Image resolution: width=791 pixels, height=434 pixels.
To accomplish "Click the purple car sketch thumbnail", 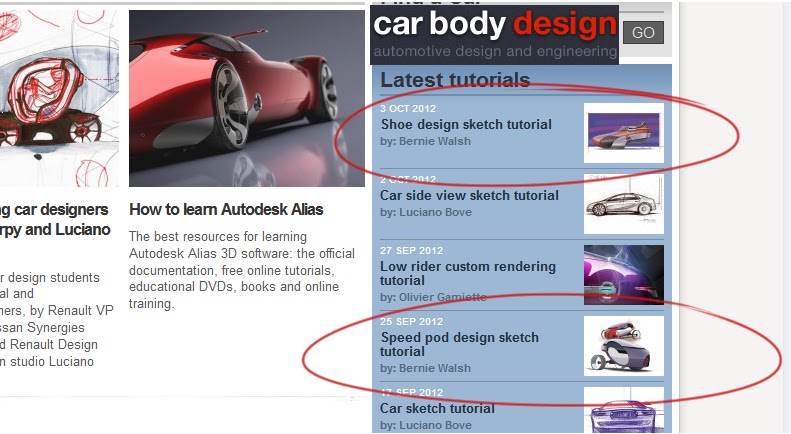I will pyautogui.click(x=624, y=410).
